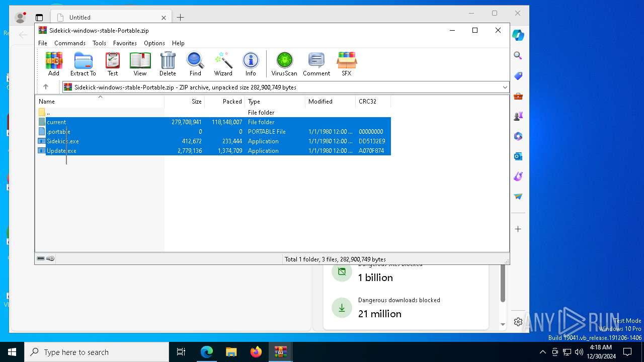The image size is (644, 362).
Task: Select the parent '..' folder row
Action: tap(214, 113)
